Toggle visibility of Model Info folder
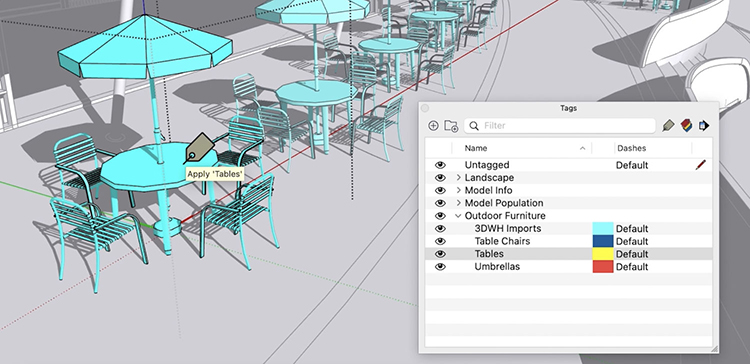 pyautogui.click(x=440, y=190)
